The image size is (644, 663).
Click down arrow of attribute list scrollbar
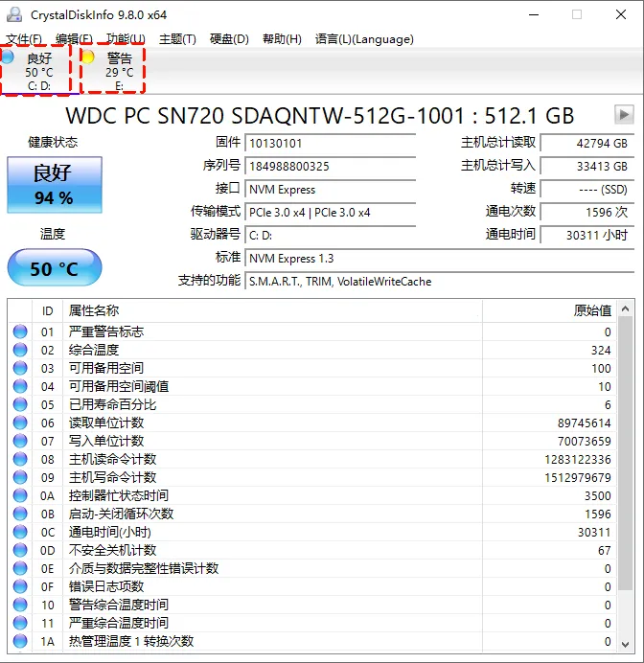pyautogui.click(x=626, y=644)
